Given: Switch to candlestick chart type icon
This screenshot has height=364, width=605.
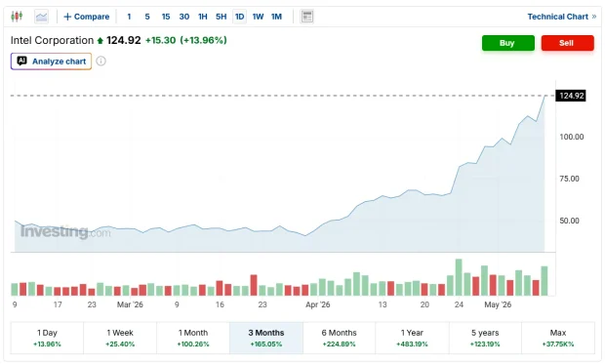Looking at the screenshot, I should 17,17.
